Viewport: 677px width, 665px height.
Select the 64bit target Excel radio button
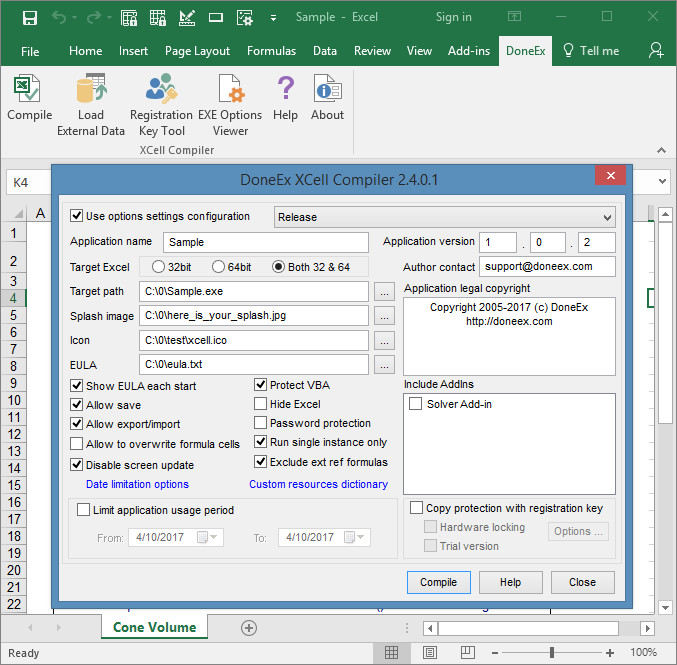pyautogui.click(x=218, y=267)
